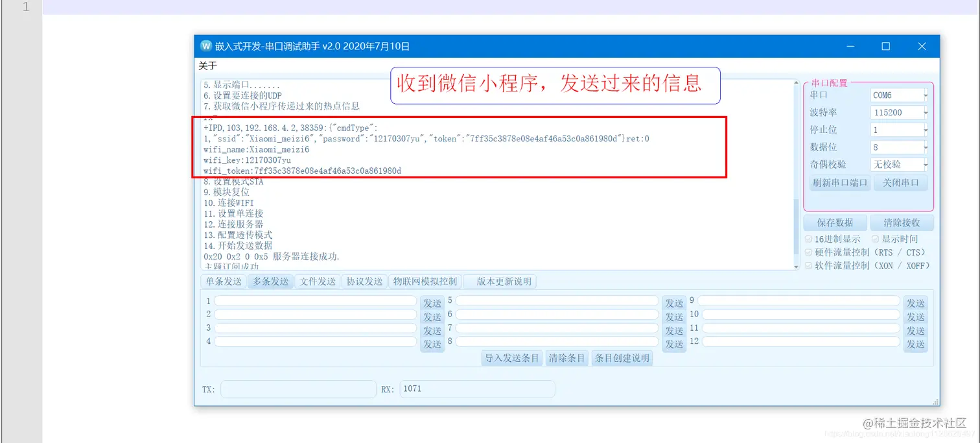Click into send entry field 10
The height and width of the screenshot is (443, 980).
(800, 315)
